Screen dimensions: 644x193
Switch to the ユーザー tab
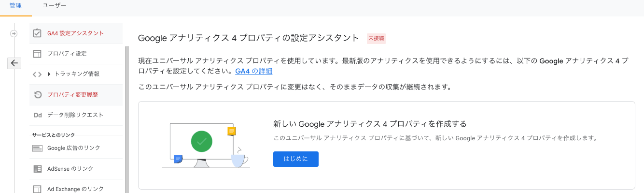pos(55,6)
